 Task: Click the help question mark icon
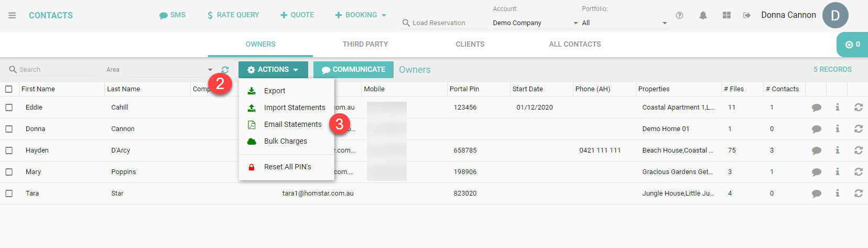pyautogui.click(x=679, y=15)
